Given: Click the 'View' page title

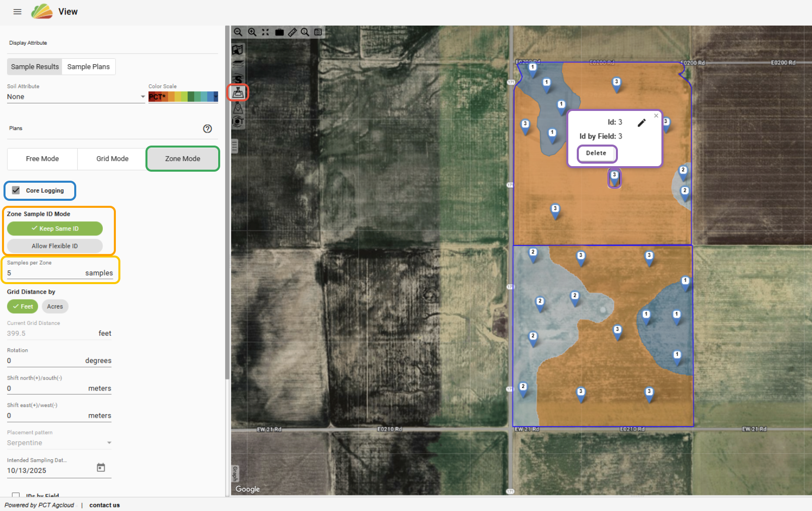Looking at the screenshot, I should pyautogui.click(x=68, y=12).
